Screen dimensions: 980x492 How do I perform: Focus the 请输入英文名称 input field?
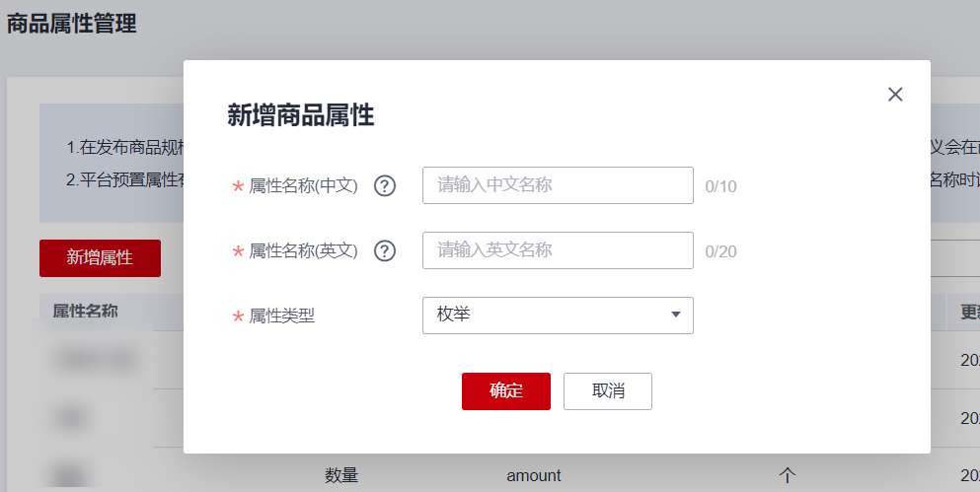558,250
